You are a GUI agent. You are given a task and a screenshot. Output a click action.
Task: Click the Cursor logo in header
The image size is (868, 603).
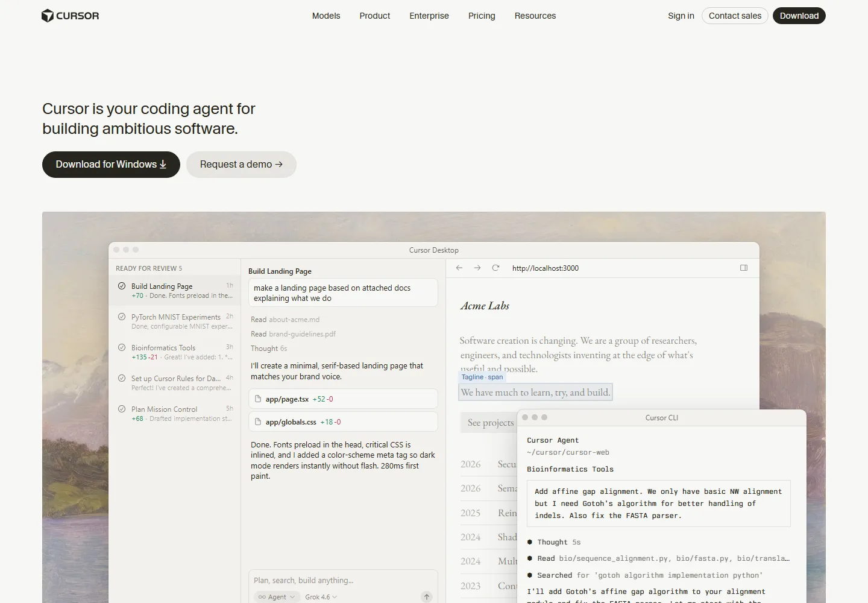[x=70, y=16]
